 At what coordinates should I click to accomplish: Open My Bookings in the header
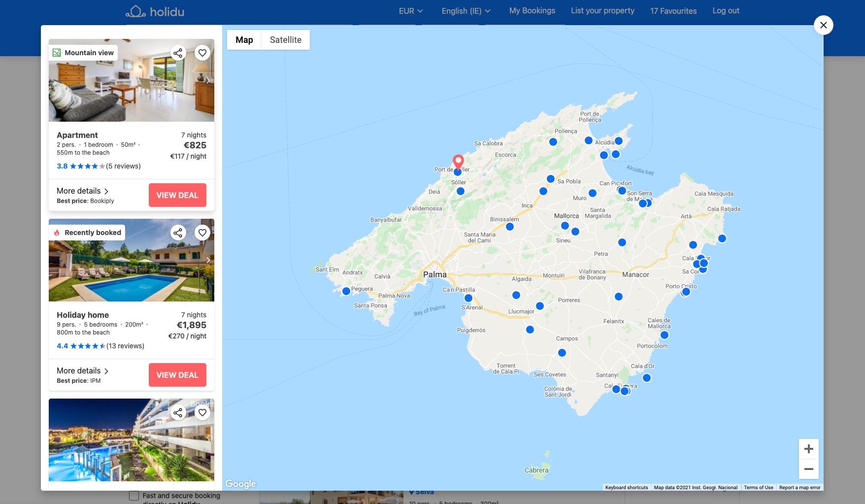point(532,11)
